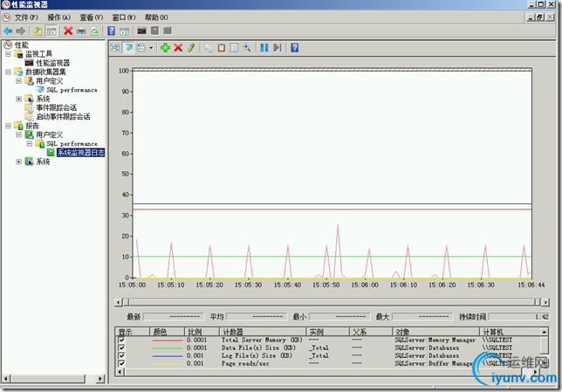
Task: Uncheck Log File(s) Size counter checkbox
Action: [x=121, y=355]
